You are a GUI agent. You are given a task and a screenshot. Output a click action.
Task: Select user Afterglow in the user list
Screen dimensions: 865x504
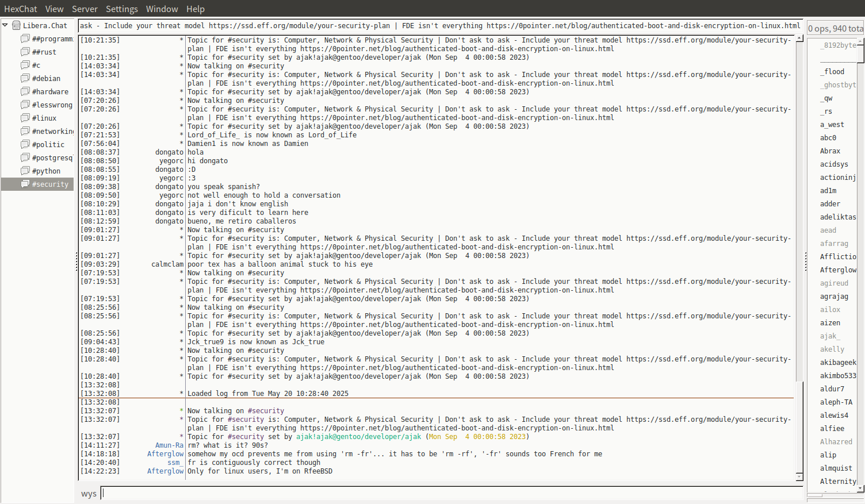tap(837, 270)
